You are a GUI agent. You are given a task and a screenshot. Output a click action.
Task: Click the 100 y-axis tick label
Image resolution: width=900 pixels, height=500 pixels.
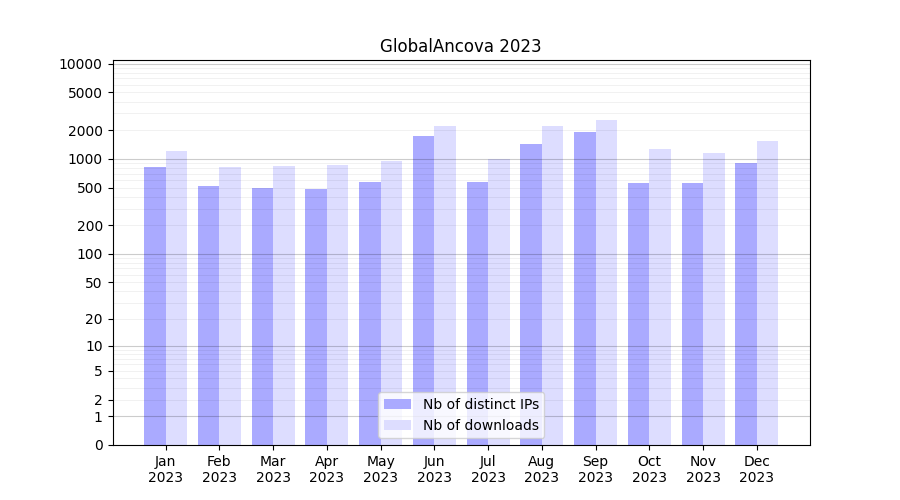[x=89, y=254]
